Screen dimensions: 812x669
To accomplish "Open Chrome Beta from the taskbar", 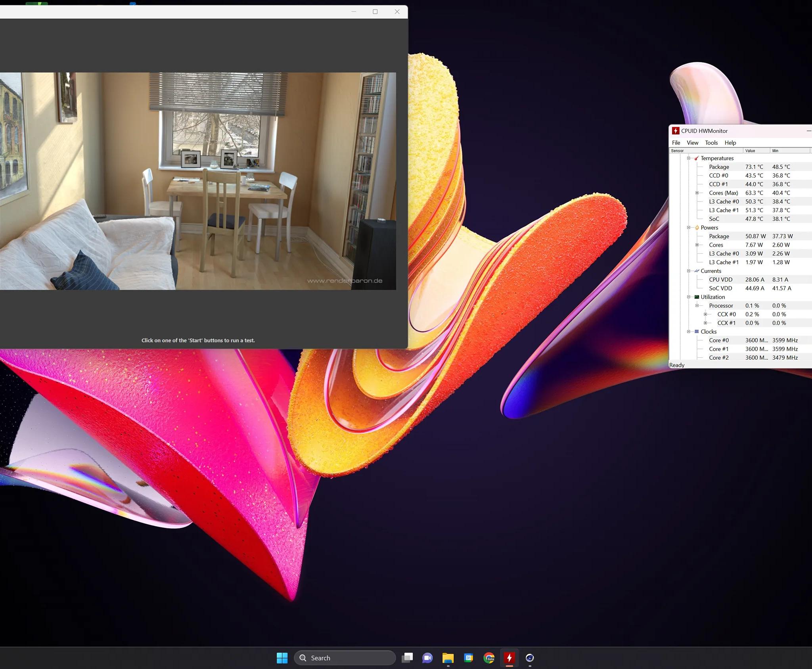I will point(489,658).
